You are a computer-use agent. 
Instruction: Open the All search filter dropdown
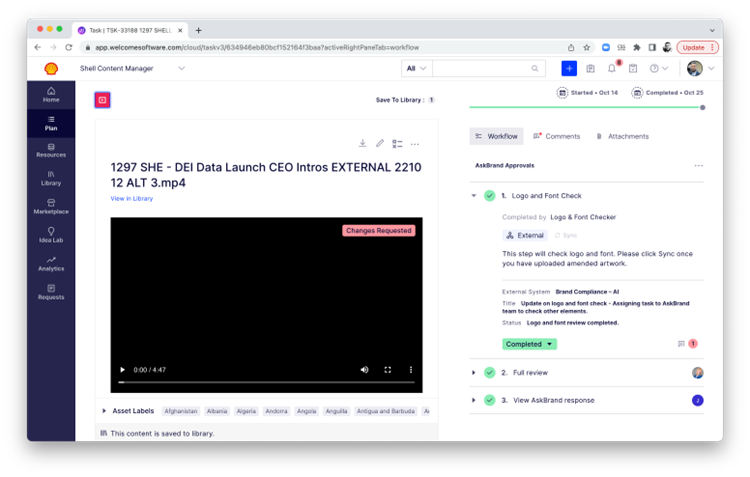tap(416, 68)
